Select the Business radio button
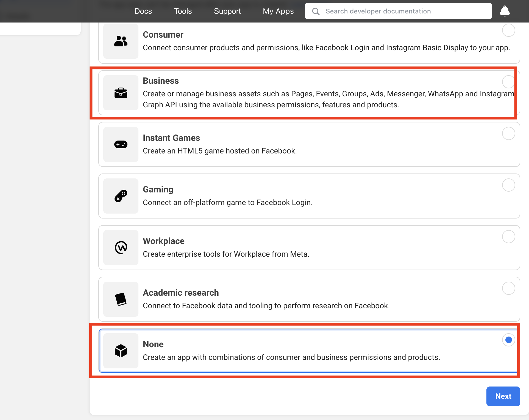 [x=508, y=82]
